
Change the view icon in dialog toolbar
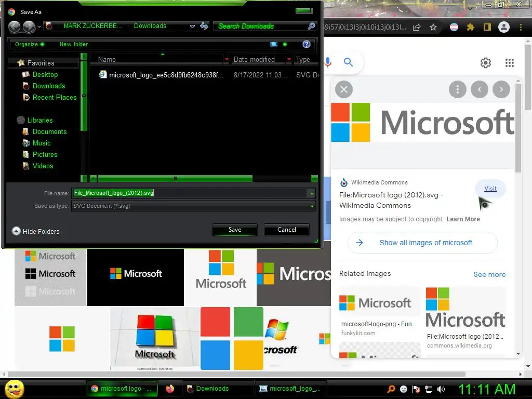(273, 44)
